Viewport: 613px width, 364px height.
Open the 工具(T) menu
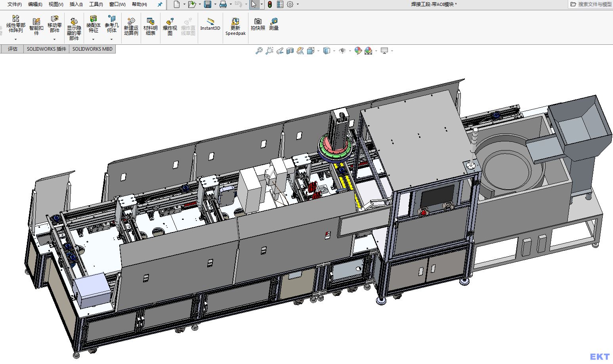tap(96, 4)
